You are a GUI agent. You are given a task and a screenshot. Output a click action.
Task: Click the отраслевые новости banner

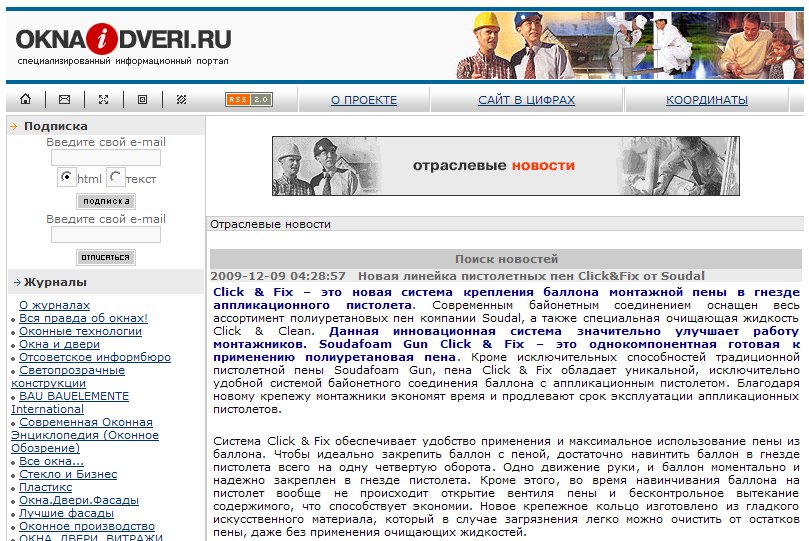pyautogui.click(x=506, y=166)
